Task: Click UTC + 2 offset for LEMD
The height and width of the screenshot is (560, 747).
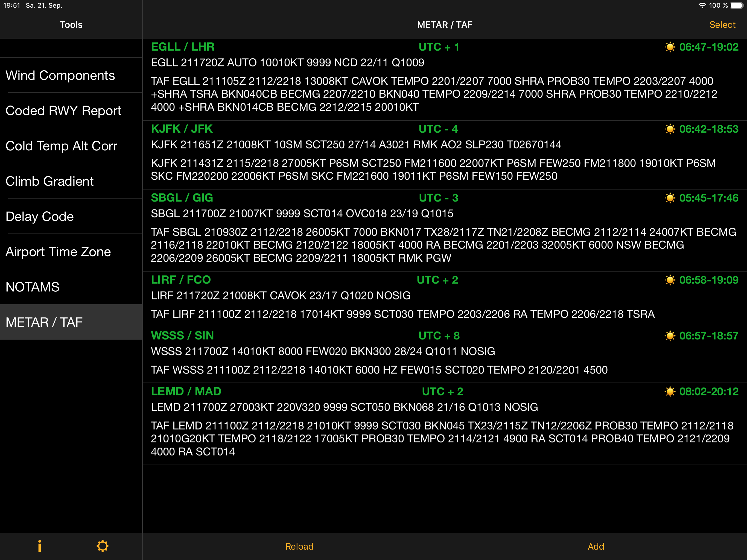Action: click(442, 392)
